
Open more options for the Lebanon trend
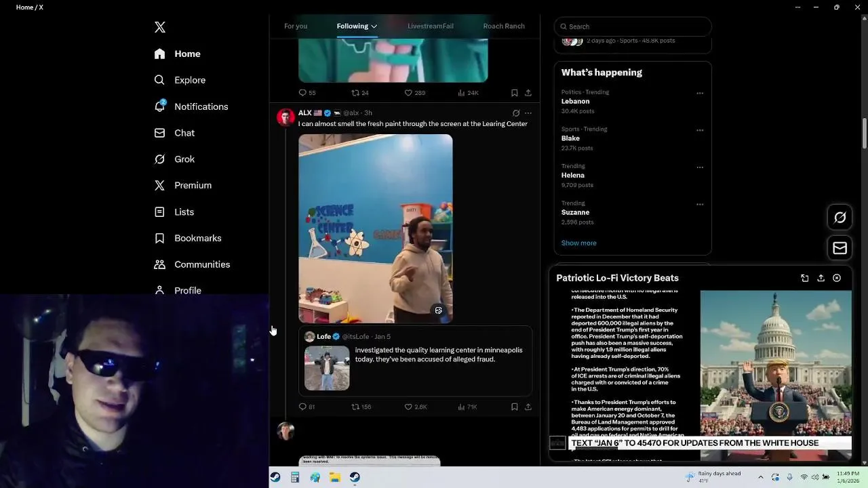pyautogui.click(x=700, y=94)
